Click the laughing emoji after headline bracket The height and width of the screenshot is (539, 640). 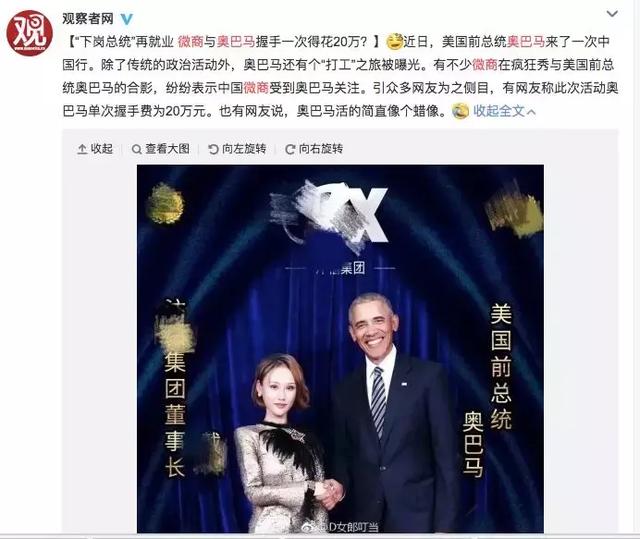tap(394, 42)
